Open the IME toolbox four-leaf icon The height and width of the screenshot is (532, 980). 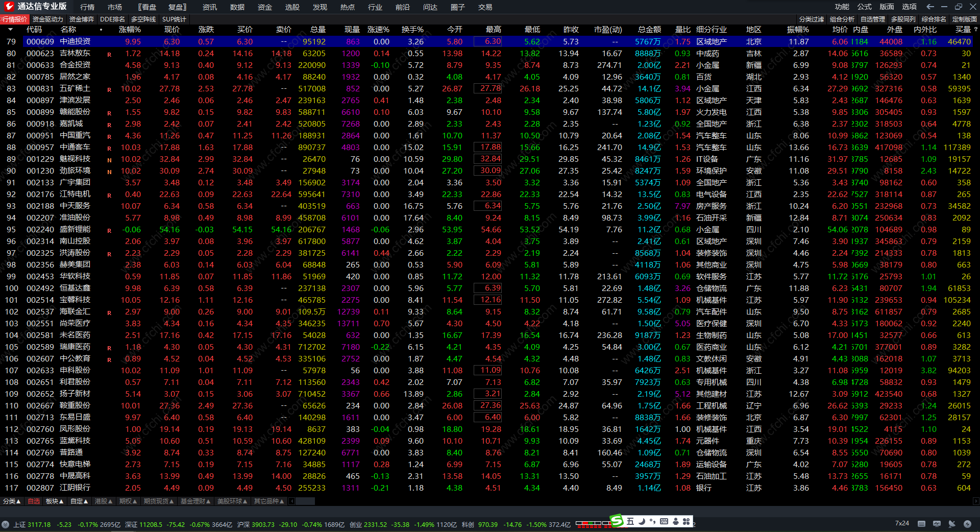pyautogui.click(x=687, y=521)
